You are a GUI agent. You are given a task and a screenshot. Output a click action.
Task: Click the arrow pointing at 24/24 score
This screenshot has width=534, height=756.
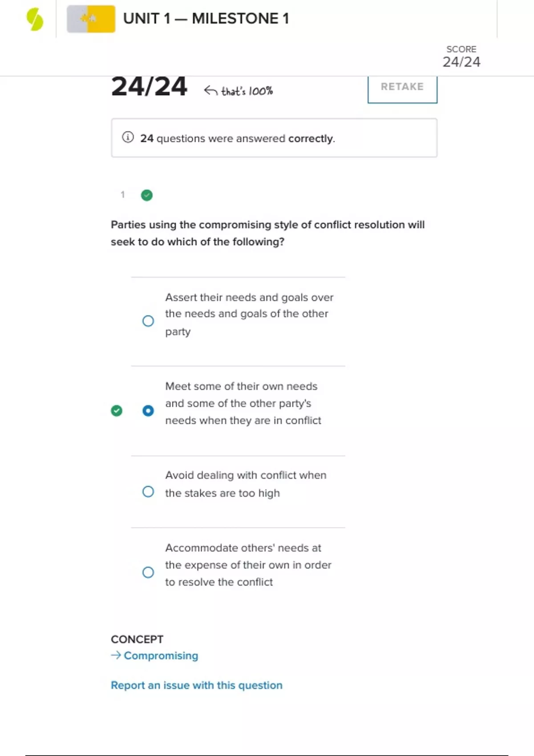click(x=210, y=91)
